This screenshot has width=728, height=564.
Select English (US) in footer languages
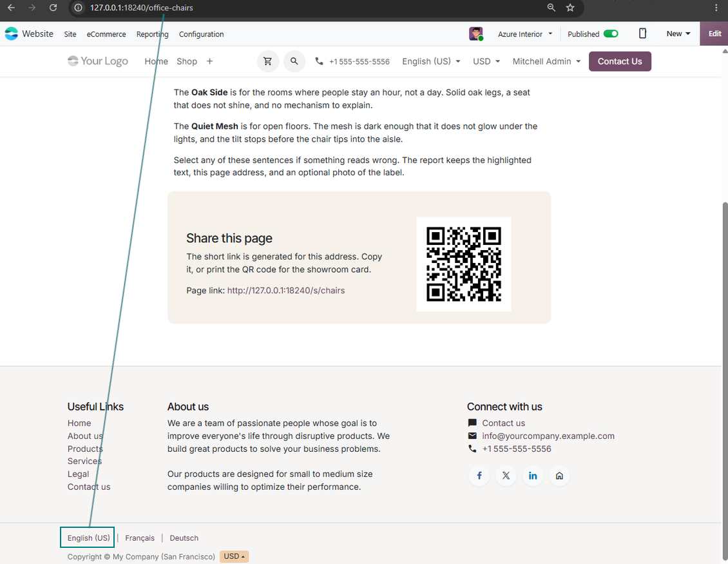coord(89,538)
